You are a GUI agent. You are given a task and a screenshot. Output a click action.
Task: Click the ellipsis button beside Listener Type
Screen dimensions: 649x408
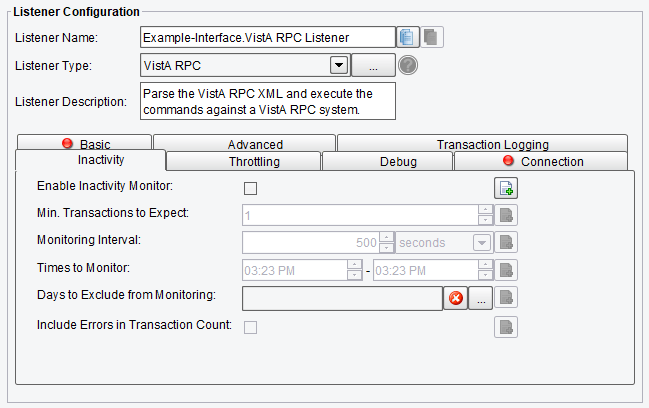(x=373, y=65)
